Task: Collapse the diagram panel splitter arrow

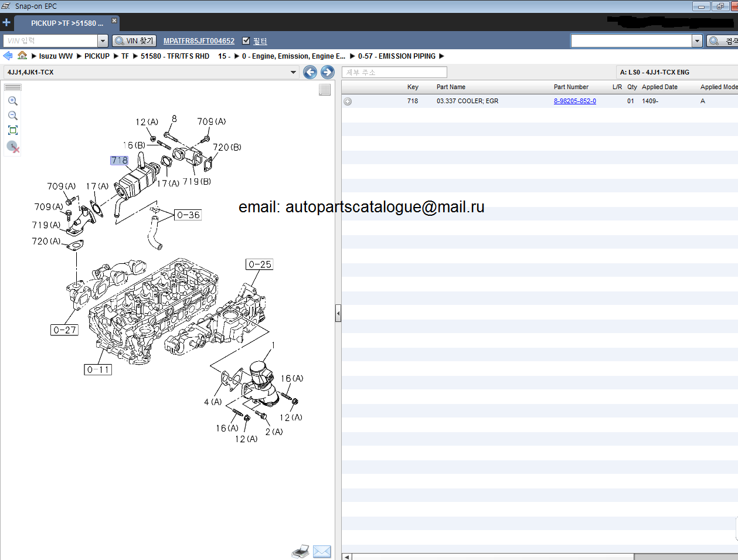Action: (338, 314)
